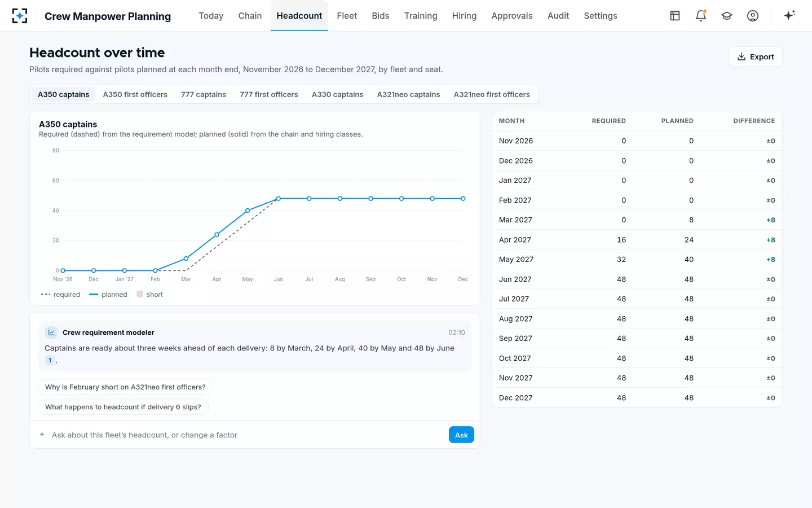Toggle the required series in legend
The height and width of the screenshot is (508, 812).
[61, 295]
